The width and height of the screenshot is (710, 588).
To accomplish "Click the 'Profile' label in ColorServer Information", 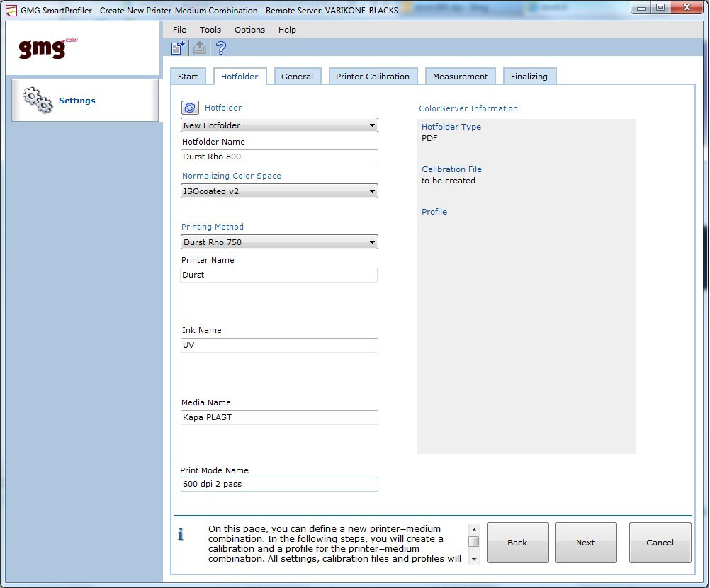I will click(434, 211).
